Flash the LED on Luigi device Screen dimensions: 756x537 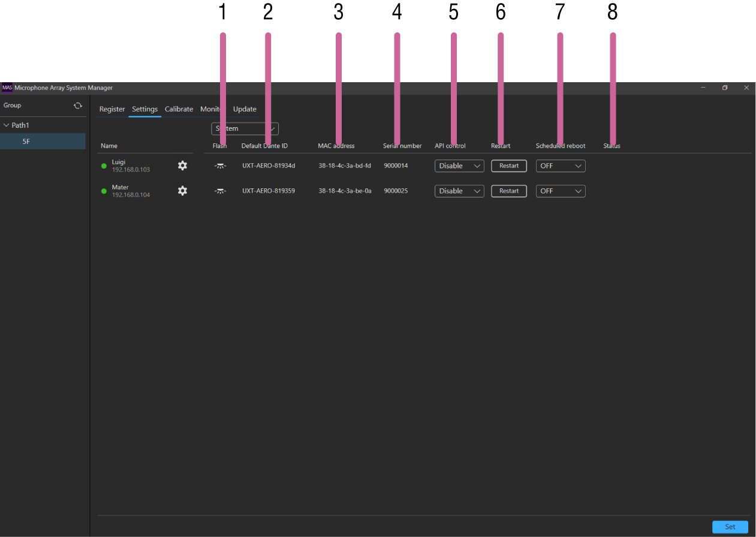pos(220,166)
